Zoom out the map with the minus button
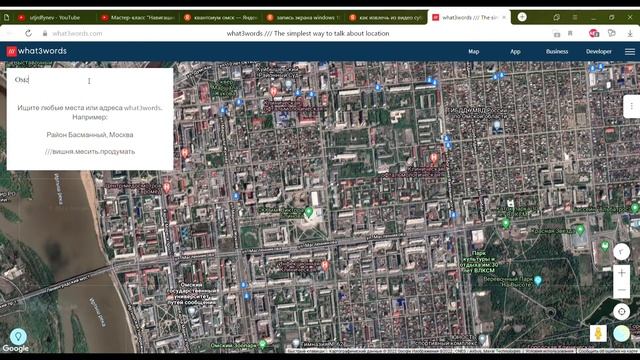The image size is (640, 360). coord(621,290)
